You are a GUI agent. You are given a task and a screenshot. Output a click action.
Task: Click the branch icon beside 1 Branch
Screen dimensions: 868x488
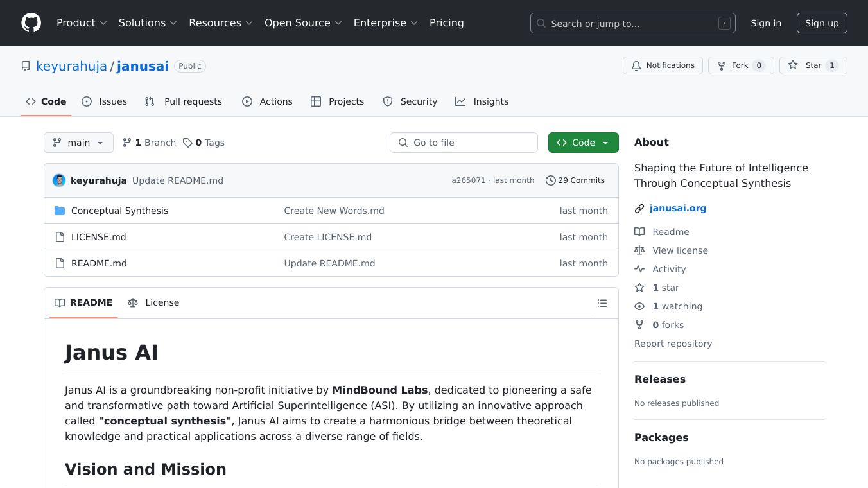(127, 143)
